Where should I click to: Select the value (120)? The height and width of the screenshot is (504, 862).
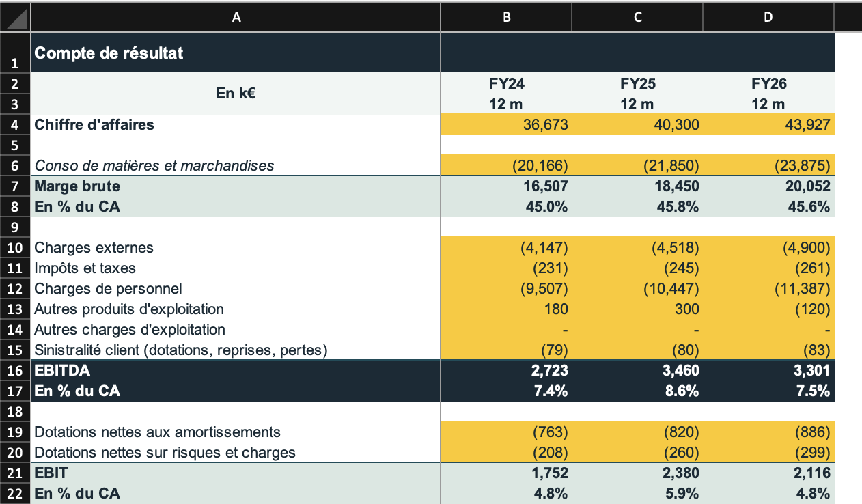click(768, 309)
